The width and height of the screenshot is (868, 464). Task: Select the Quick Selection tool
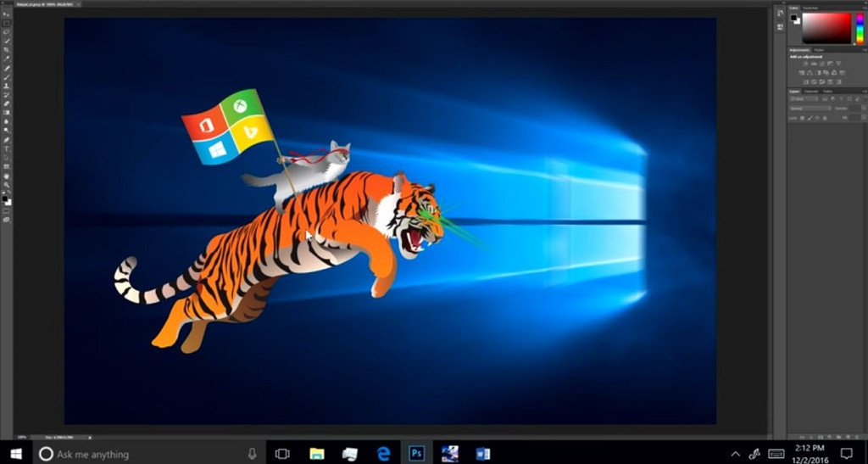(7, 41)
